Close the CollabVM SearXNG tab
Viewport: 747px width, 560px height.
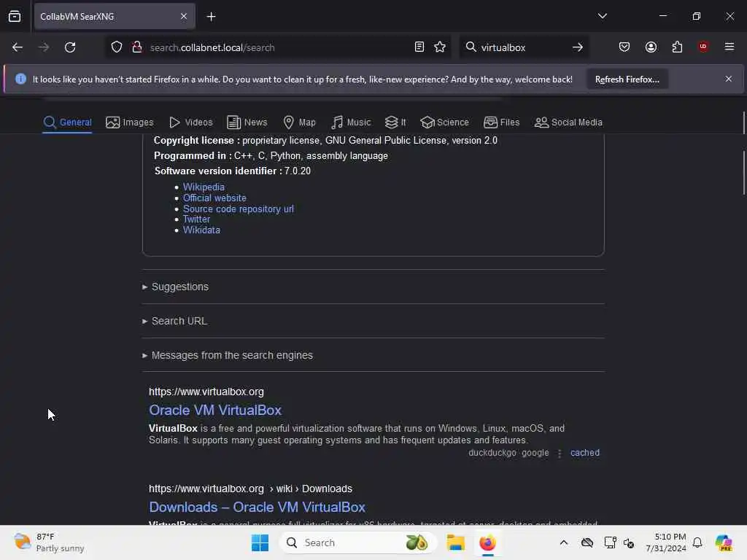pos(184,17)
